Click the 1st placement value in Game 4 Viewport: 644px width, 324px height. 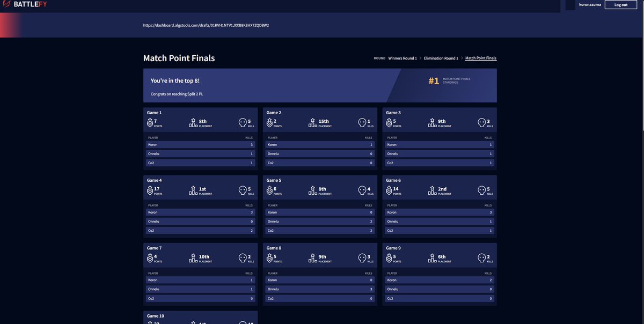[202, 189]
